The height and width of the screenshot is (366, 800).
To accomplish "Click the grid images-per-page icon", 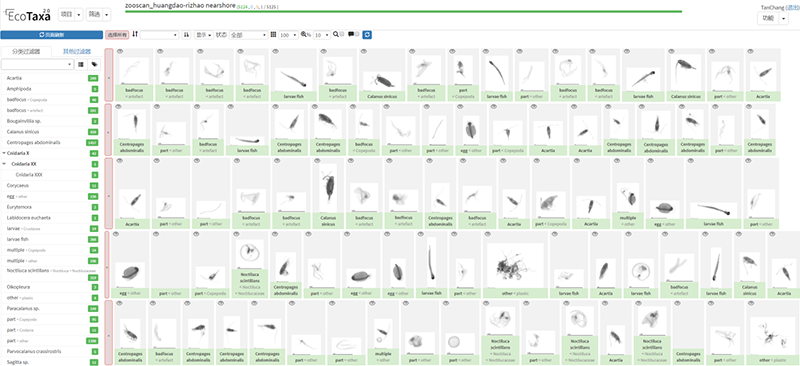I will click(x=273, y=35).
